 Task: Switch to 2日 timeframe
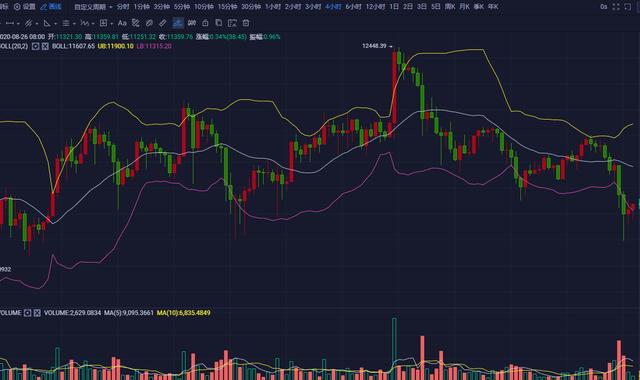point(408,7)
